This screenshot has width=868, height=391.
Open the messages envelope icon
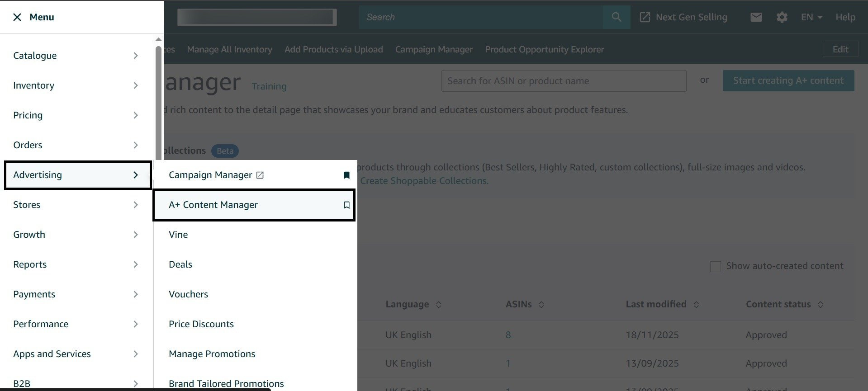coord(756,17)
